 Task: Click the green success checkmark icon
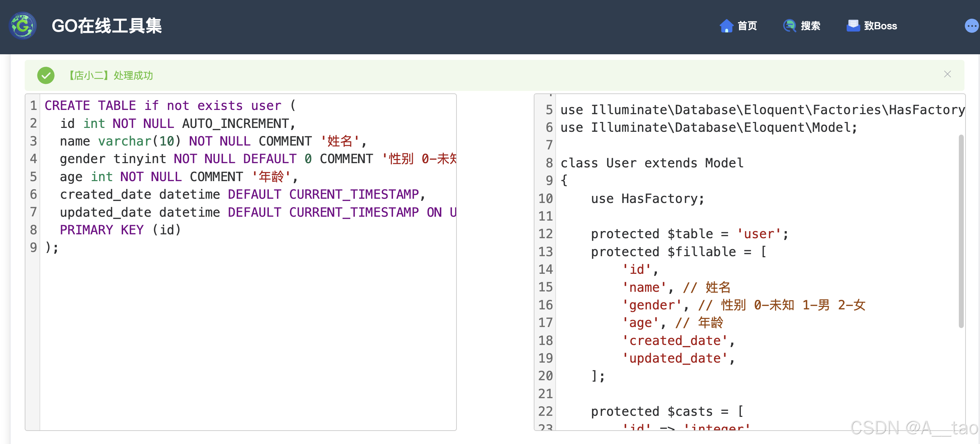tap(46, 75)
